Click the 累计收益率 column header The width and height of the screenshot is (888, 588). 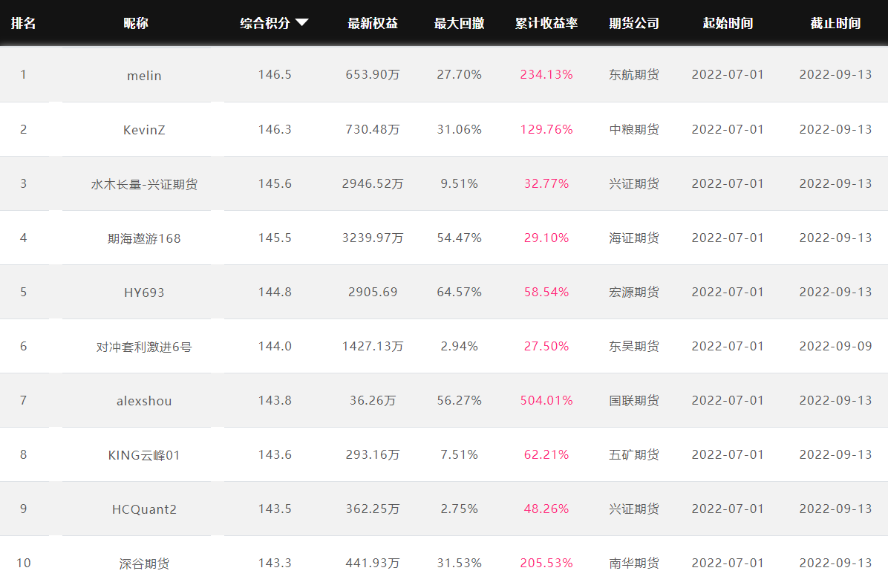tap(546, 23)
